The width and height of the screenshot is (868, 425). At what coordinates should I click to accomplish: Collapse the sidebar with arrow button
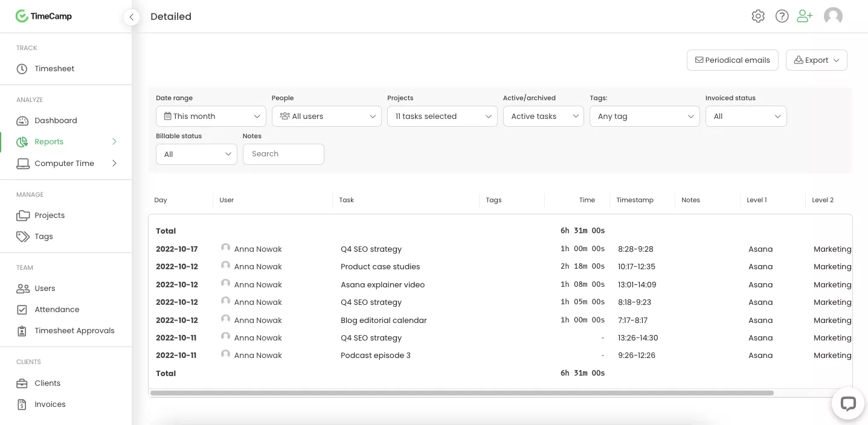131,17
